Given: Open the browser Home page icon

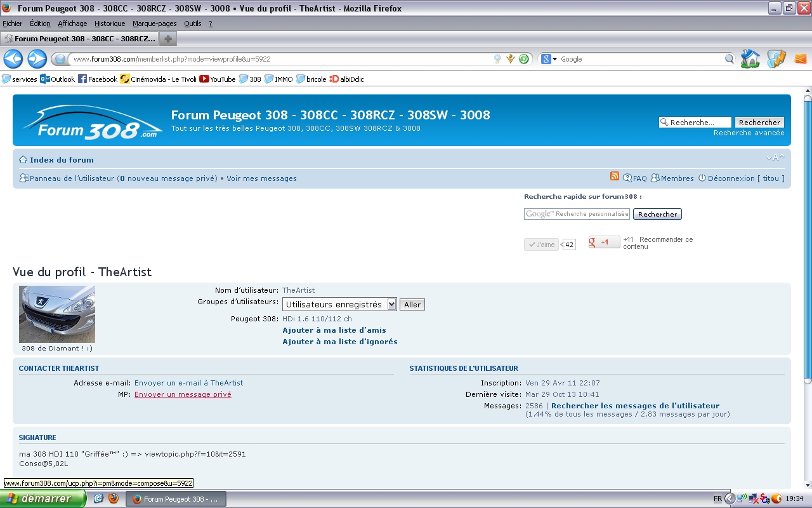Looking at the screenshot, I should (750, 59).
